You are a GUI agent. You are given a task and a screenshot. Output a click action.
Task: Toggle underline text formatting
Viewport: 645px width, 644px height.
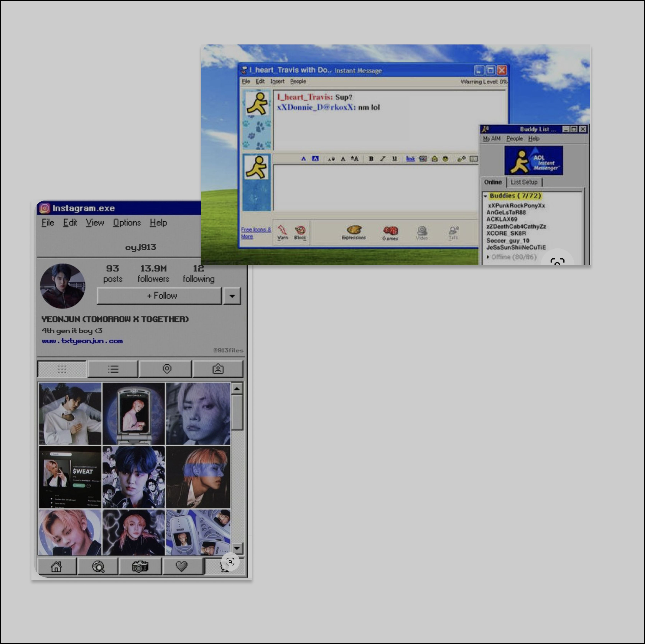pyautogui.click(x=395, y=159)
